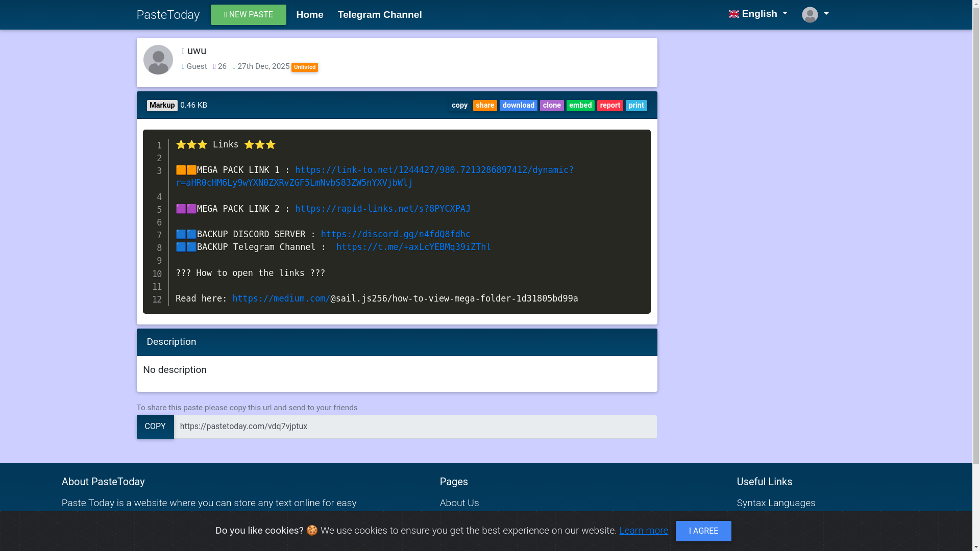Report the paste with the report button
The image size is (980, 551).
tap(610, 105)
